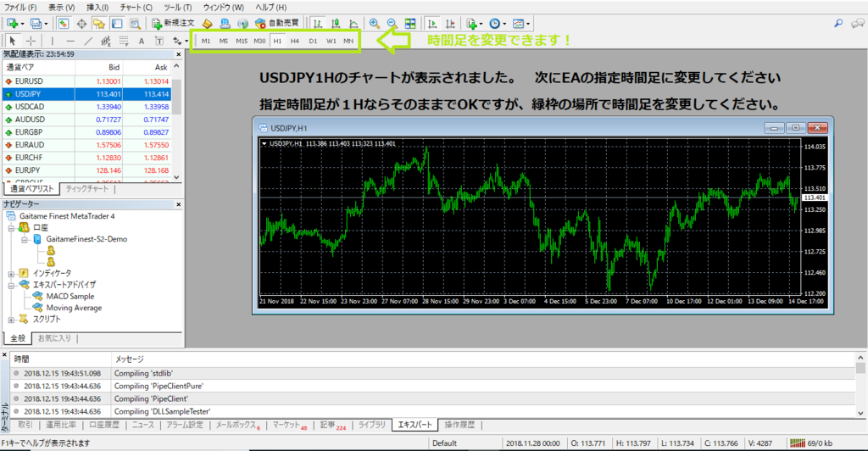Select the Cursor arrow tool
Viewport: 868px width, 451px height.
tap(13, 41)
